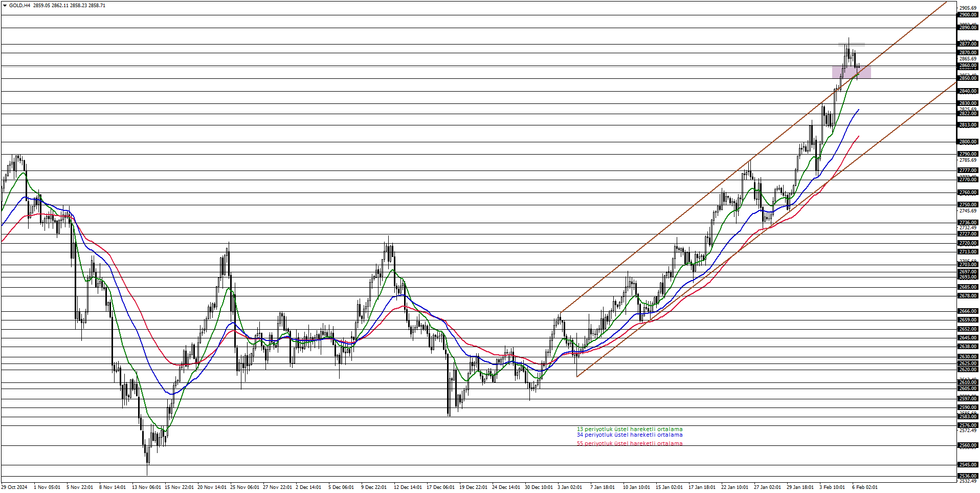
Task: Click the 2890.00 price level label
Action: [x=968, y=28]
